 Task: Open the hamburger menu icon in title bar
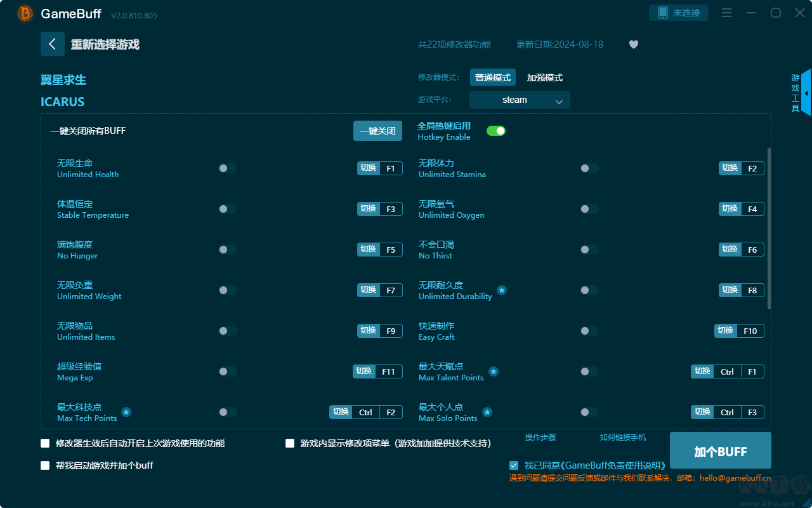[727, 13]
